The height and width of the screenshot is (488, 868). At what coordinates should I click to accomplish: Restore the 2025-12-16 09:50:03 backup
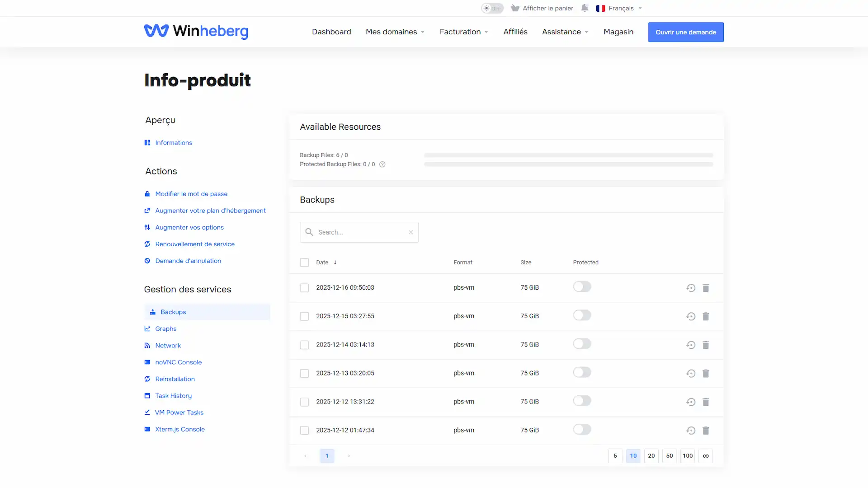tap(690, 288)
